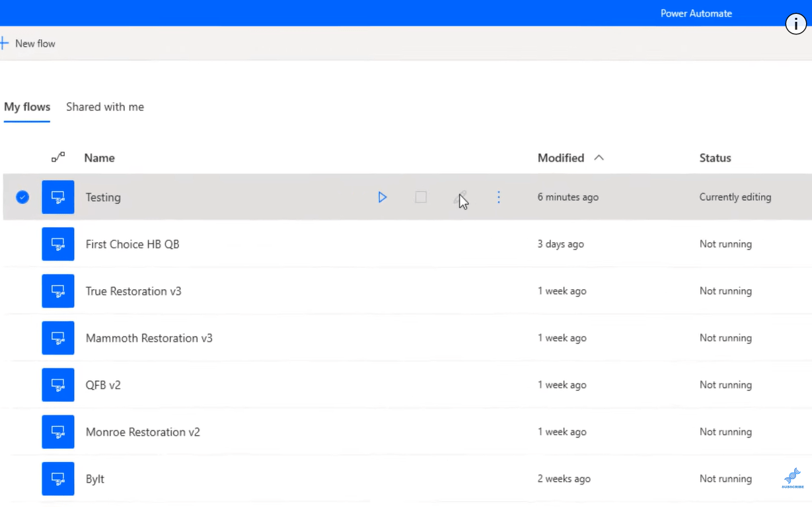Click Not running status for First Choice HB QB
Screen dimensions: 812x507
click(x=725, y=244)
